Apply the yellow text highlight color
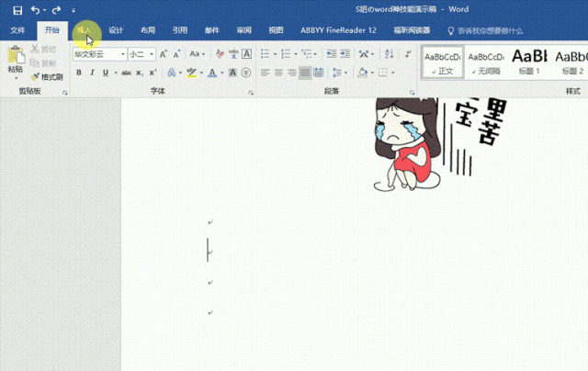588x371 pixels. pyautogui.click(x=192, y=73)
